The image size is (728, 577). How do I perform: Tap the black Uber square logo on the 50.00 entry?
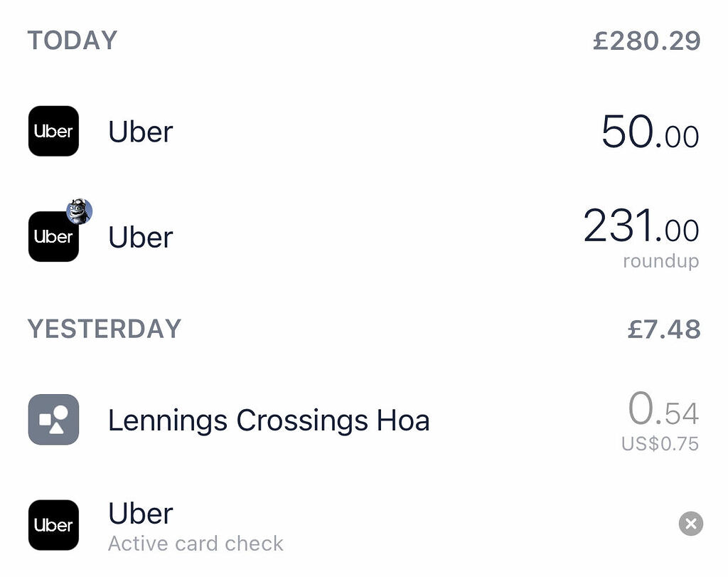point(53,132)
